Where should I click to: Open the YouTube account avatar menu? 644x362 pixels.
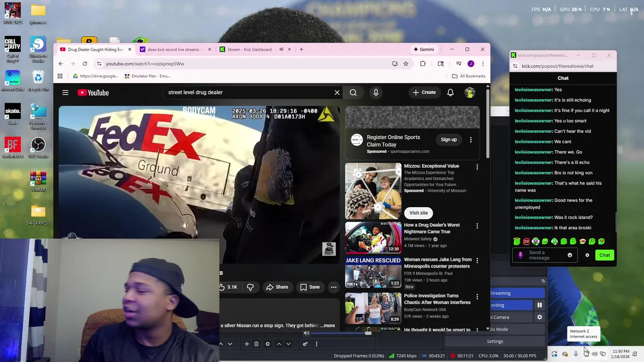coord(469,93)
